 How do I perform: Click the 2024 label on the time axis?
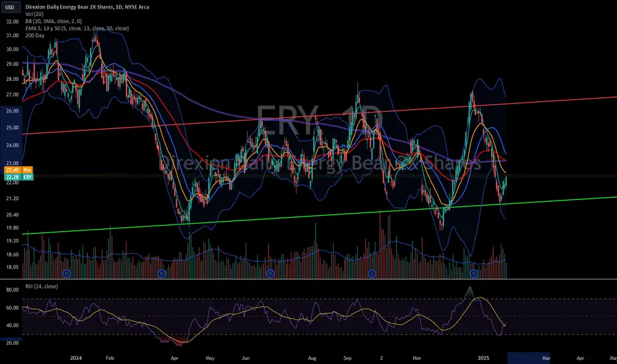pos(76,358)
